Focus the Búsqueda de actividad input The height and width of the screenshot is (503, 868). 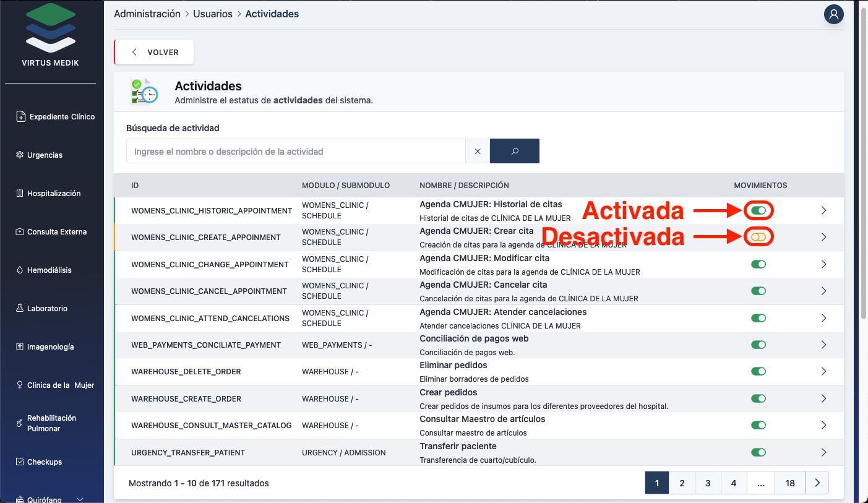click(296, 151)
